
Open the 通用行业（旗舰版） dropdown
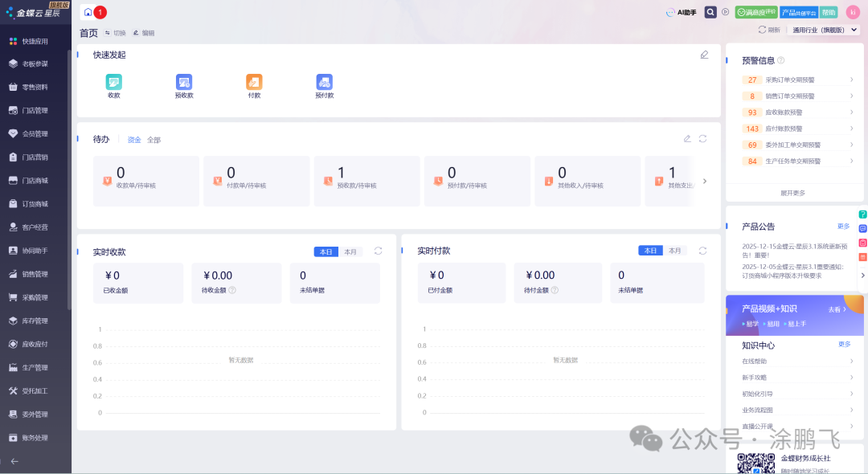819,30
